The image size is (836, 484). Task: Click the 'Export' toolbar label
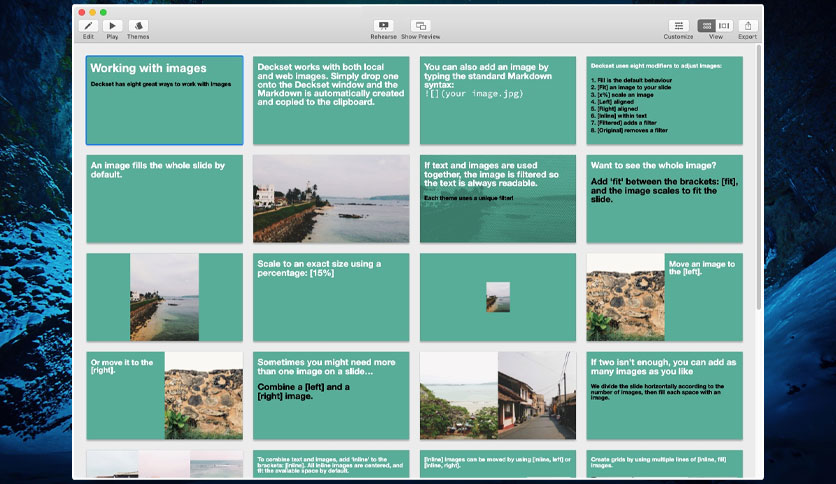coord(747,37)
